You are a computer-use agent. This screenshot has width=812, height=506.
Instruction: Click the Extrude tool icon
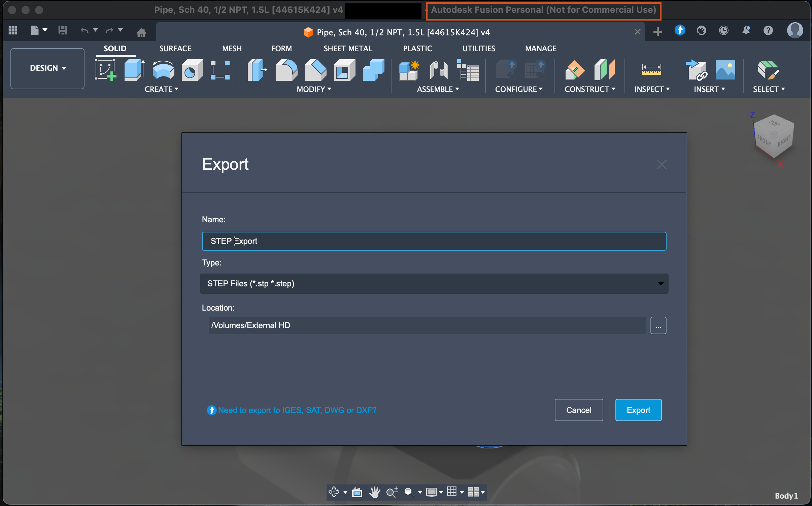134,70
